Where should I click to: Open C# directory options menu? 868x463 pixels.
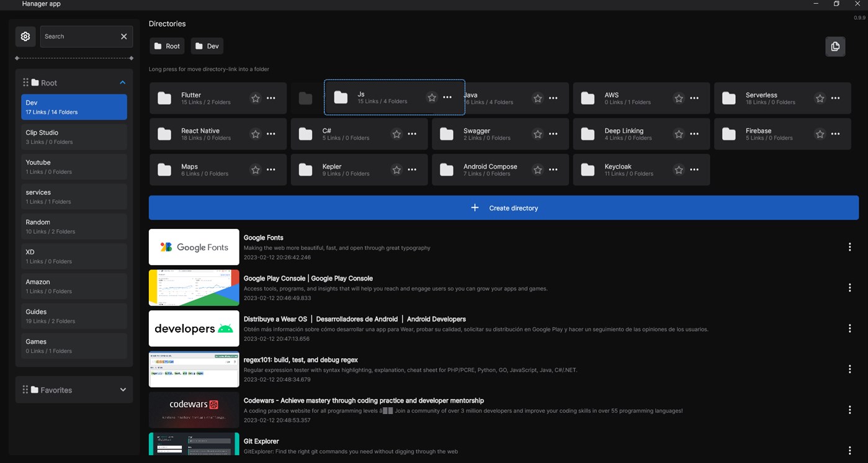pyautogui.click(x=412, y=134)
